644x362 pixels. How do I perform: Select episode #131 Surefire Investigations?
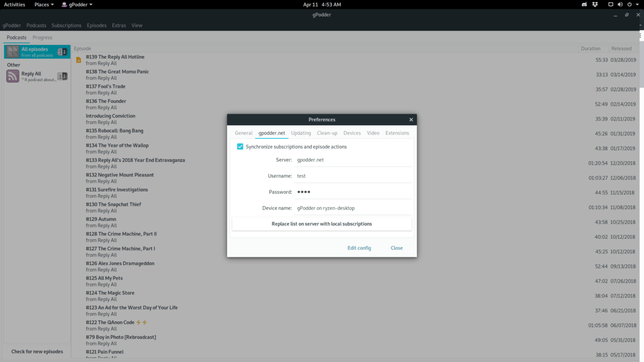click(355, 193)
